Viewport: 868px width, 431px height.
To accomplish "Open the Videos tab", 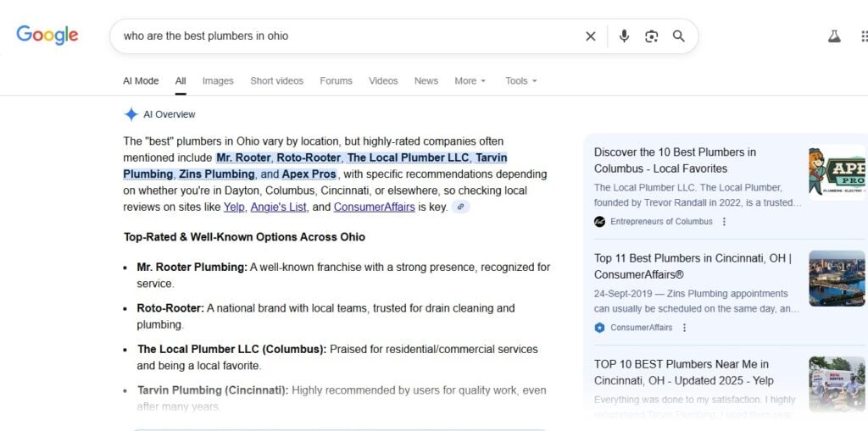I will 383,80.
